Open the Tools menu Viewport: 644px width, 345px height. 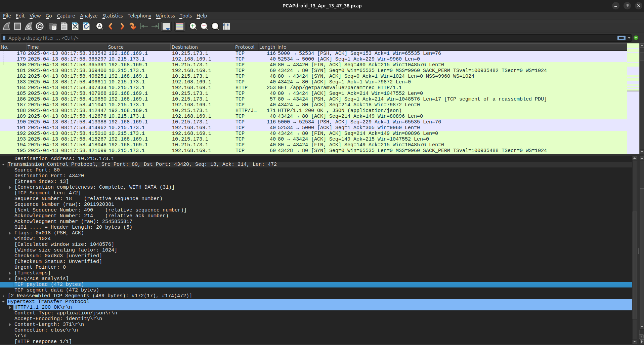[185, 16]
